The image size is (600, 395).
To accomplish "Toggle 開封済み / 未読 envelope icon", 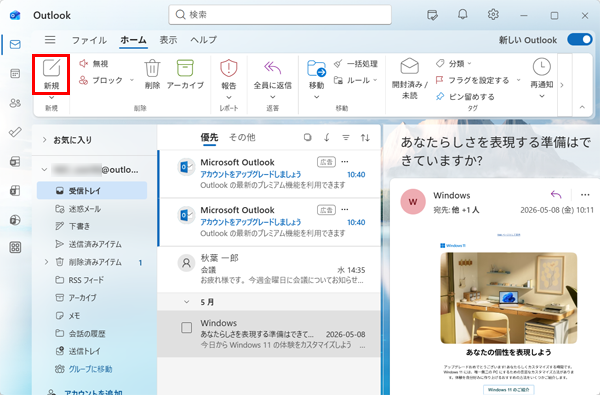I will tap(409, 67).
